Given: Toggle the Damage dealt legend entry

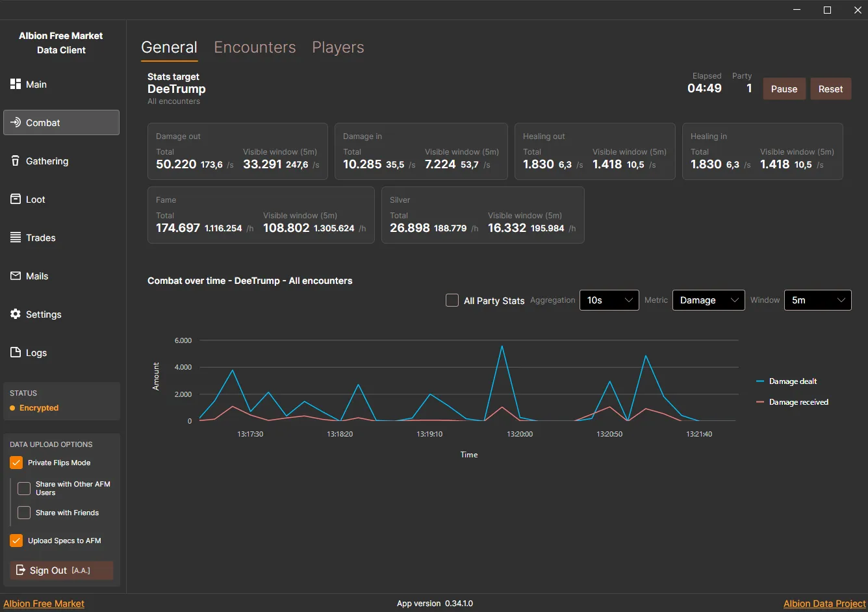Looking at the screenshot, I should (x=787, y=381).
